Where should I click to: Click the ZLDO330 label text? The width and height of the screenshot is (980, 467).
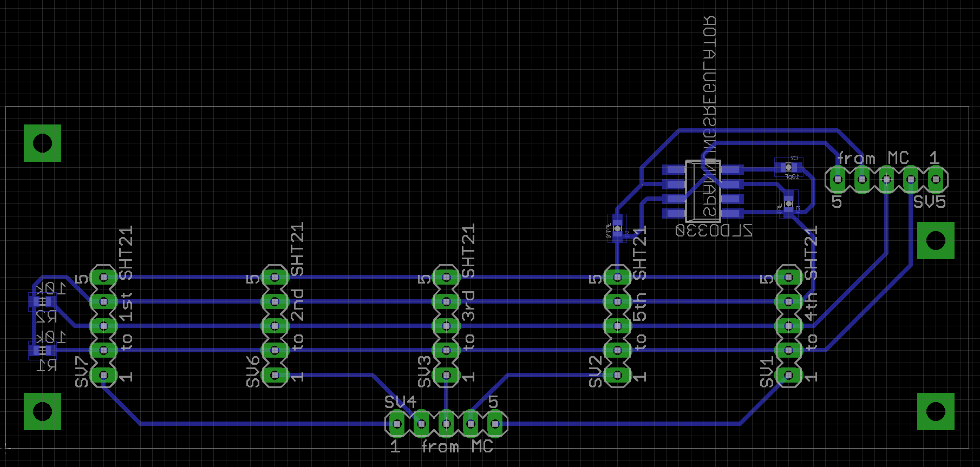tap(714, 231)
